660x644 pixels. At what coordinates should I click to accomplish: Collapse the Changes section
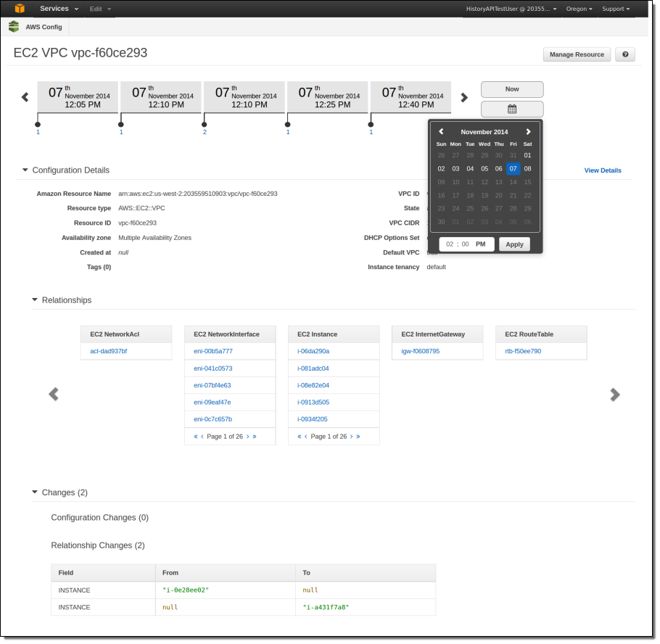point(34,492)
